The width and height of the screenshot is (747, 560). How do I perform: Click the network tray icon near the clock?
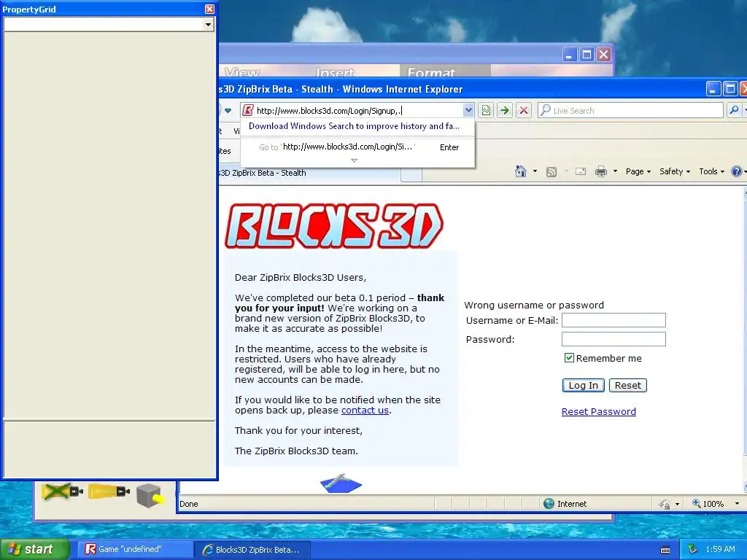pos(693,549)
